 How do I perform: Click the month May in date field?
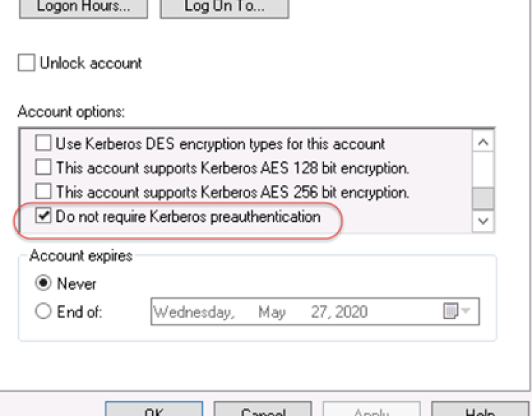(x=272, y=313)
